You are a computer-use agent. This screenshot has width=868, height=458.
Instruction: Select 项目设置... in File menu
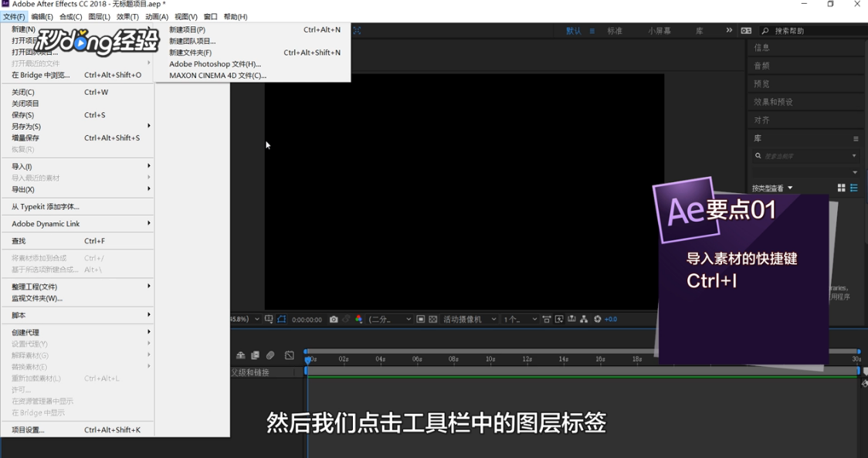tap(78, 429)
